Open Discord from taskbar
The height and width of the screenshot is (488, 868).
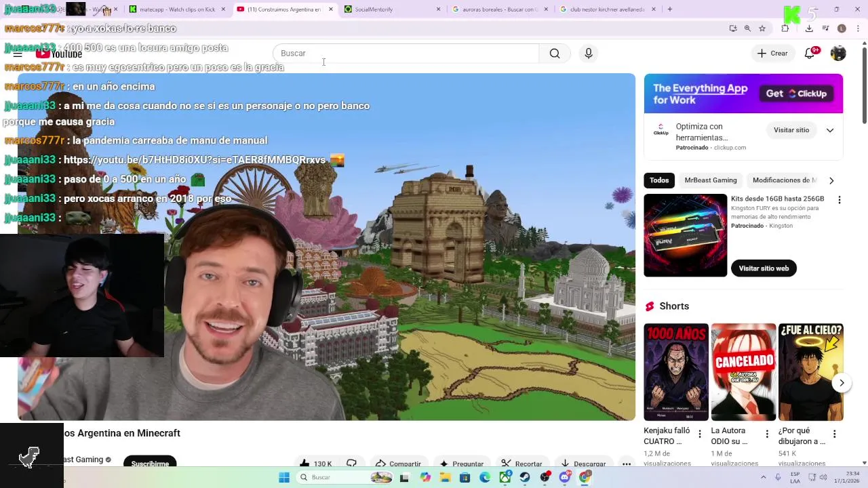[x=565, y=478]
